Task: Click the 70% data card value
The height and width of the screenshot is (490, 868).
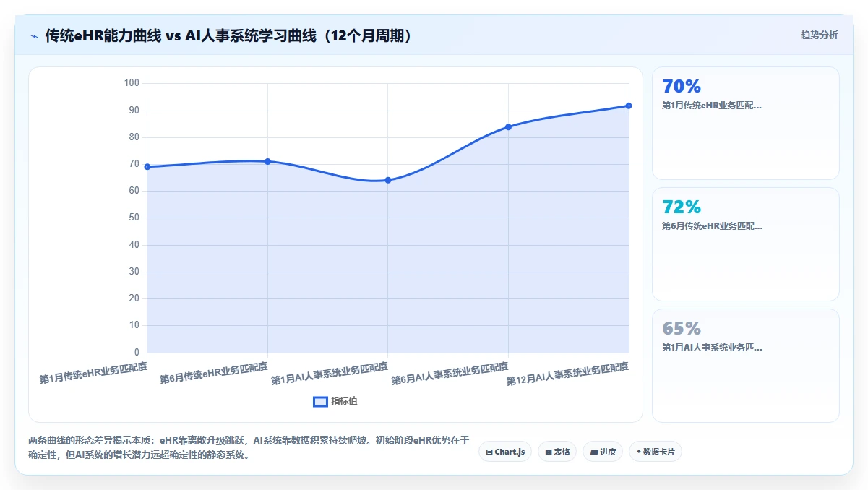Action: [682, 86]
